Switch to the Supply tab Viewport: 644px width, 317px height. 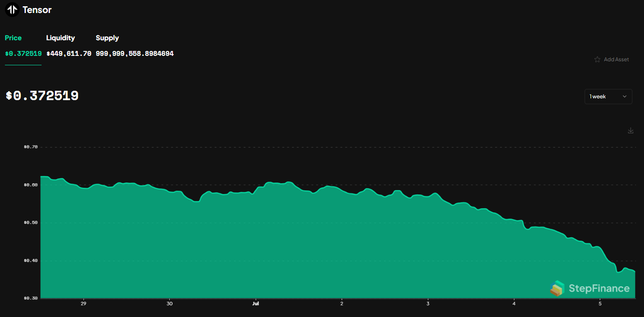coord(107,38)
